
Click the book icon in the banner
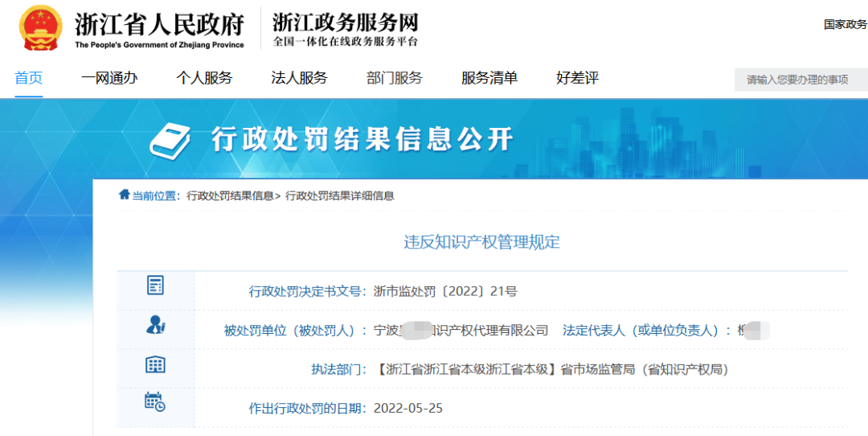[170, 141]
